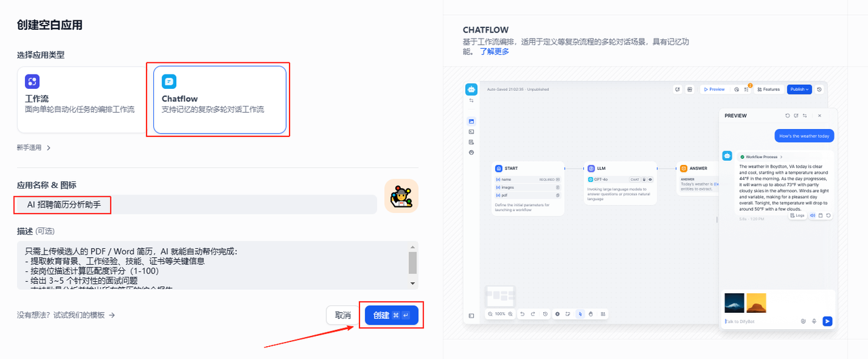Click the app name input field
Image resolution: width=868 pixels, height=359 pixels.
[x=197, y=204]
